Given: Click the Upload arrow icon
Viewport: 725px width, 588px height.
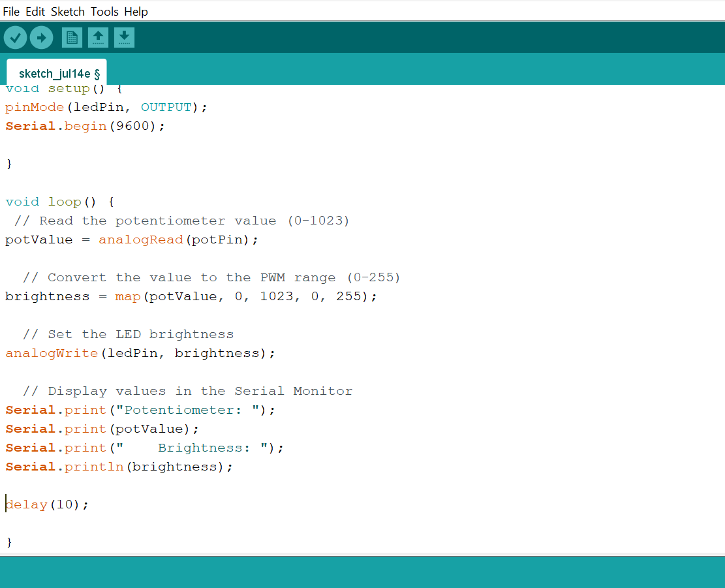Looking at the screenshot, I should click(x=42, y=37).
